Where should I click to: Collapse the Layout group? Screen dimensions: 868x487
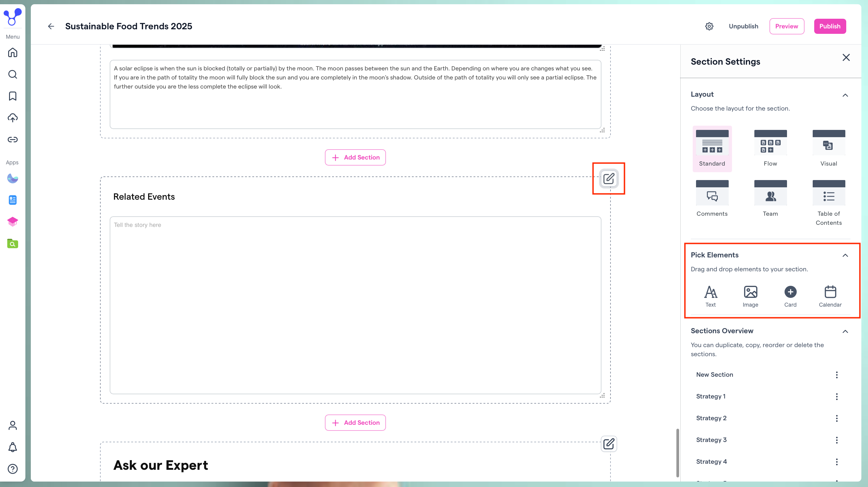click(845, 95)
